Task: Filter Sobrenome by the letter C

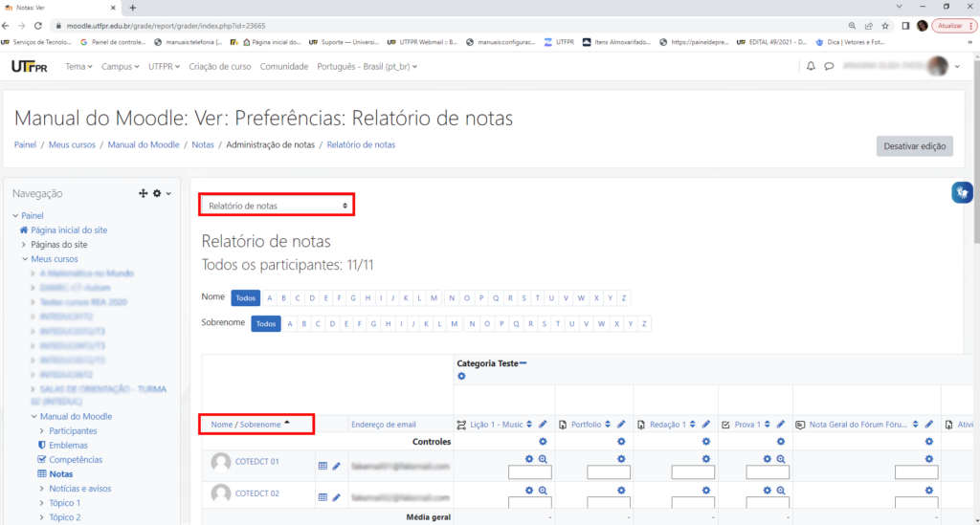Action: [x=318, y=323]
